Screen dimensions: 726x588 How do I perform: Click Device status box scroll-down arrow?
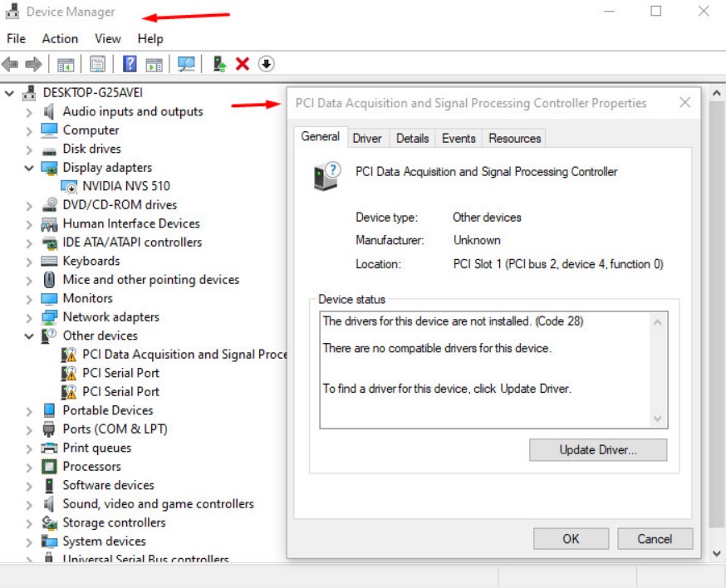[658, 419]
